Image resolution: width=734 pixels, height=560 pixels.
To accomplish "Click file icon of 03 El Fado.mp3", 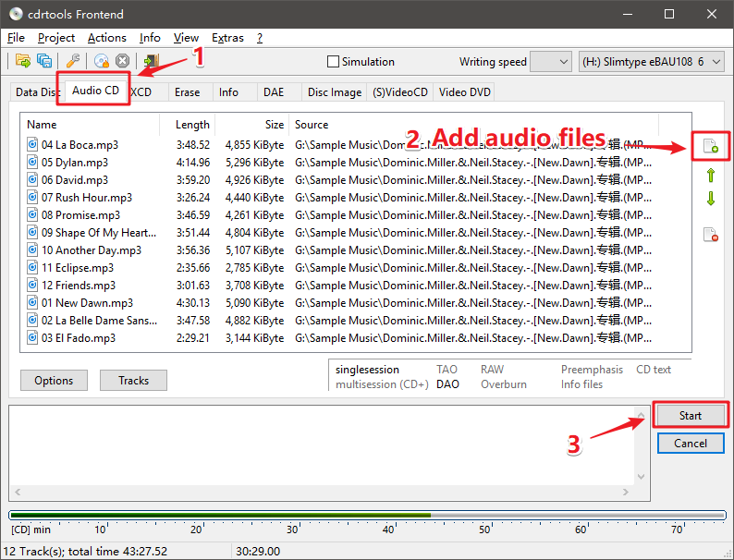I will 32,338.
